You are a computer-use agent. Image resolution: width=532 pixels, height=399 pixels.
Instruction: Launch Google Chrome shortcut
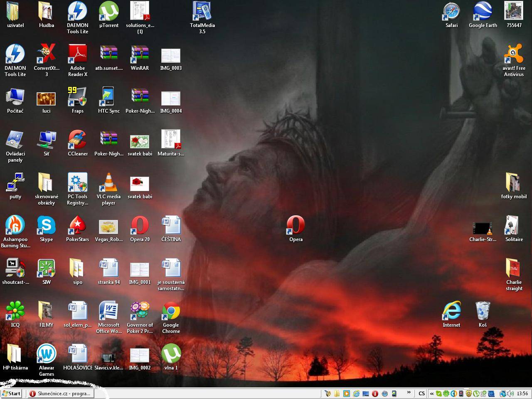click(171, 317)
